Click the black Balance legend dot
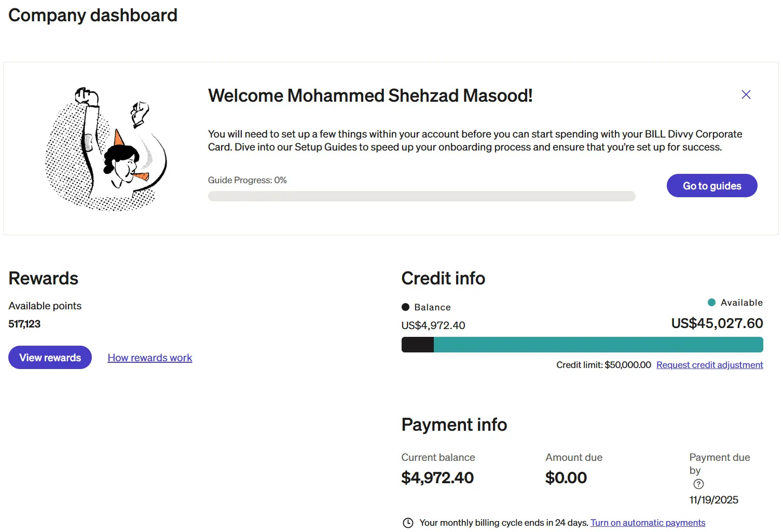Image resolution: width=783 pixels, height=532 pixels. pyautogui.click(x=406, y=307)
